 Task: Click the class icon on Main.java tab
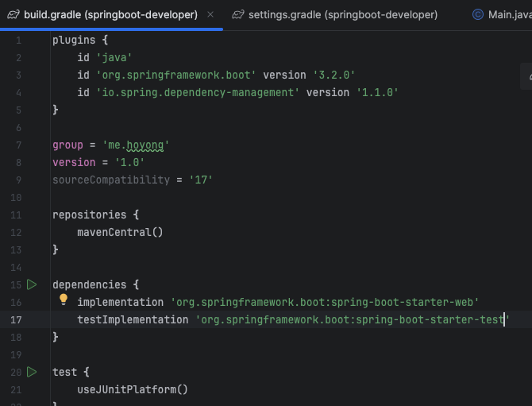tap(478, 14)
